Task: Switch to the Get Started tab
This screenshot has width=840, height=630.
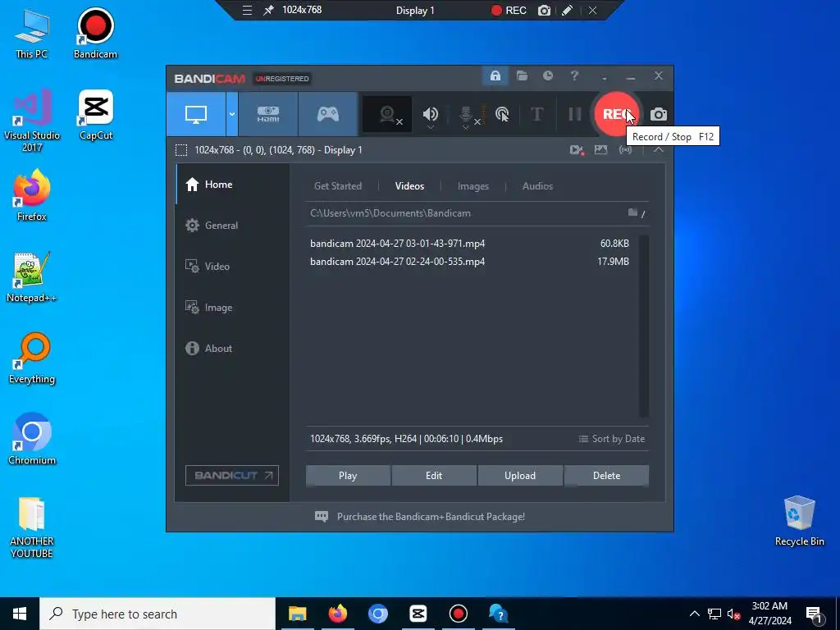Action: [337, 186]
